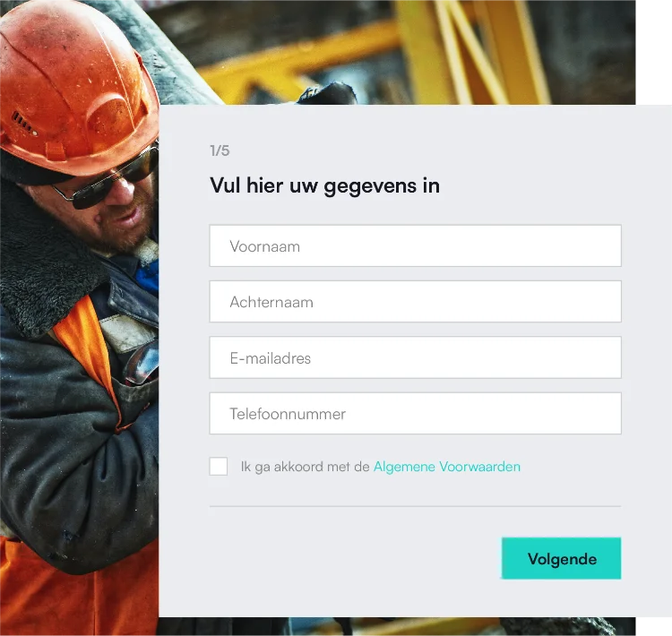The height and width of the screenshot is (636, 672).
Task: Click the Volgende button
Action: (x=561, y=558)
